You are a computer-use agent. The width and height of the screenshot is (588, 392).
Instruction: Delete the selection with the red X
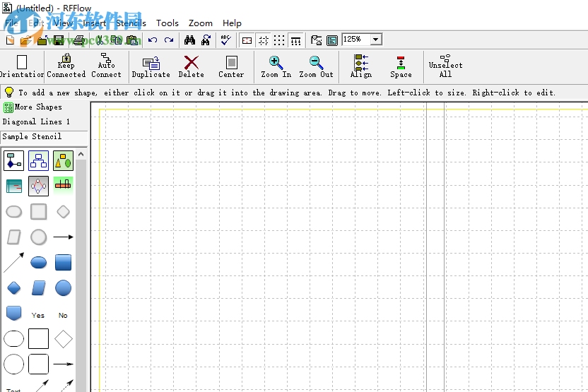(191, 64)
